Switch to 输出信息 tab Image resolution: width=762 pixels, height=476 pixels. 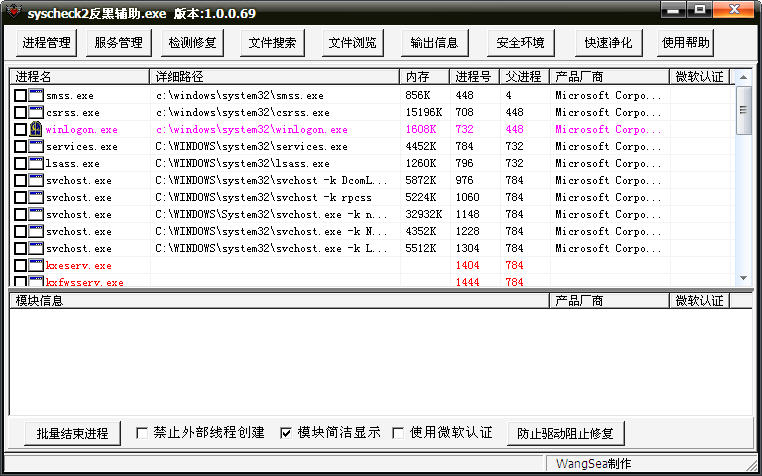434,43
